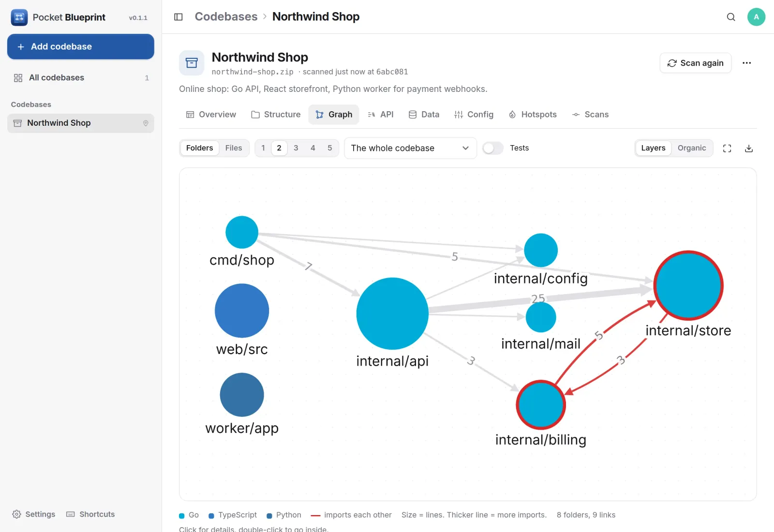Open the Hotspots tab
The image size is (774, 532).
pos(533,115)
